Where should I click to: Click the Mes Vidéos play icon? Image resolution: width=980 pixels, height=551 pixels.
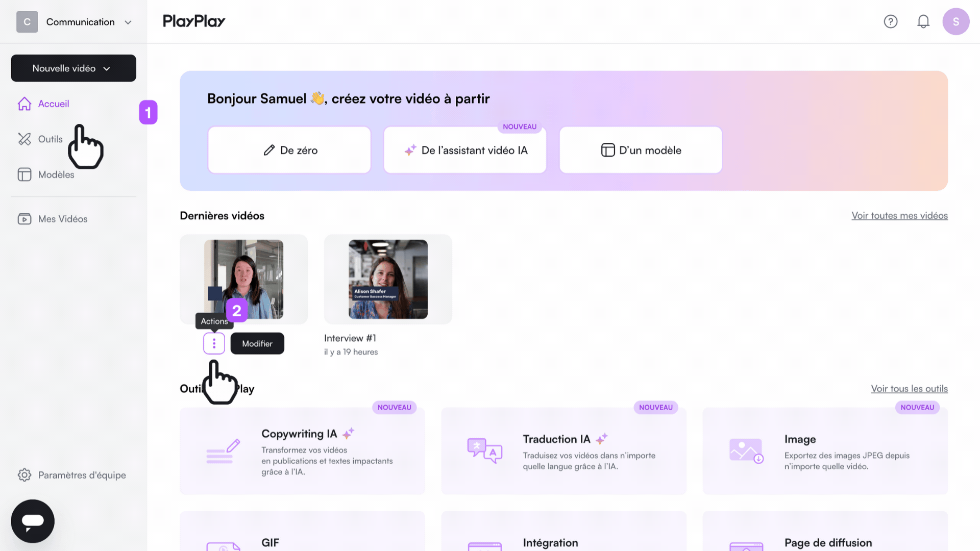[24, 219]
